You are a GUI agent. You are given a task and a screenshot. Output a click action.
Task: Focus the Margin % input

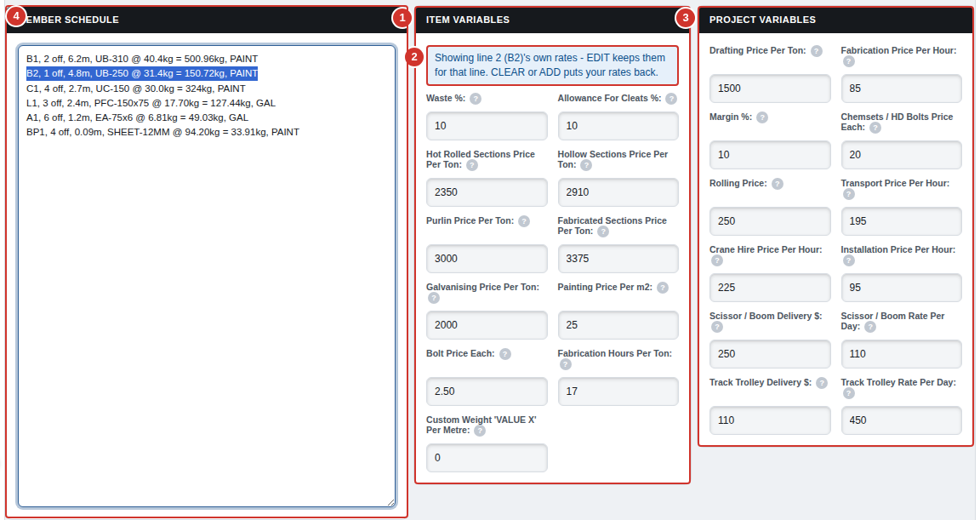coord(770,155)
